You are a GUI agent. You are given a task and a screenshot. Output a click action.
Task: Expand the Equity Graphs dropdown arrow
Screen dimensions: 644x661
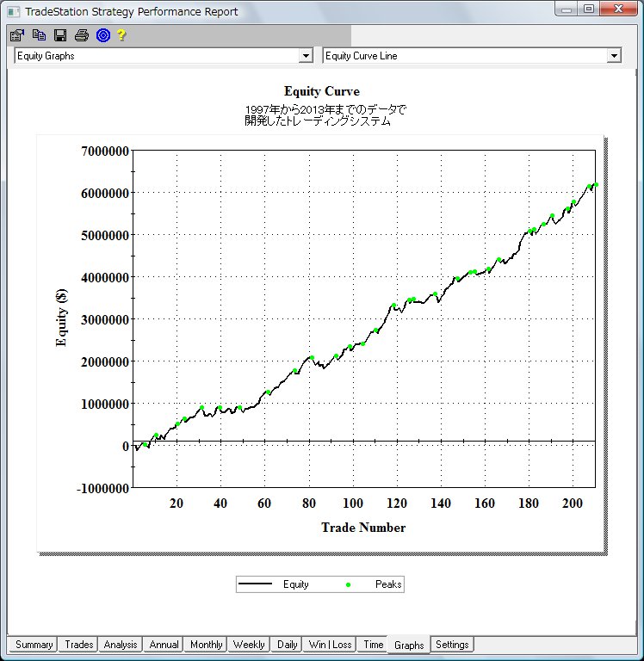306,56
